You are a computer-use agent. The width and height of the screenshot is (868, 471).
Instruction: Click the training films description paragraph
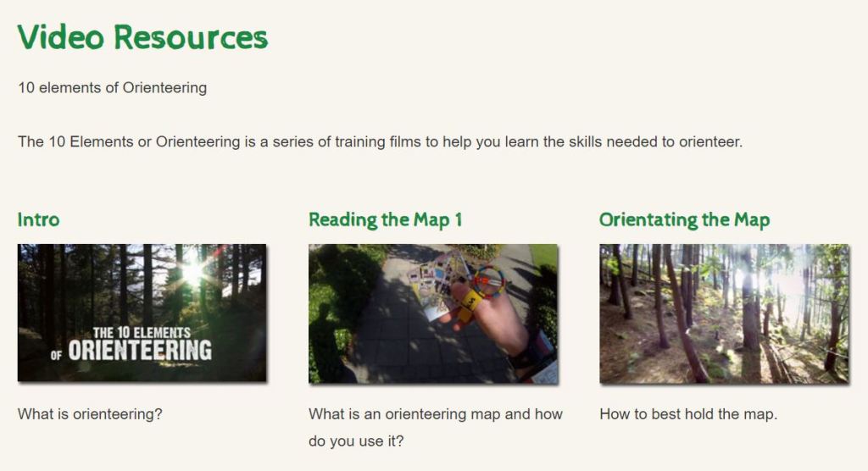tap(380, 141)
